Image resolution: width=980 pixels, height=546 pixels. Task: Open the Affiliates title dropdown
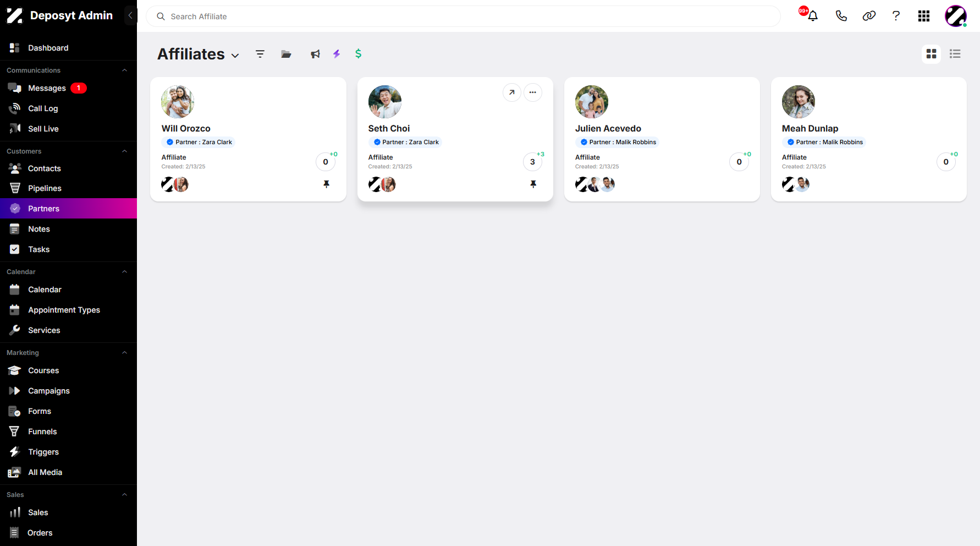(x=235, y=56)
